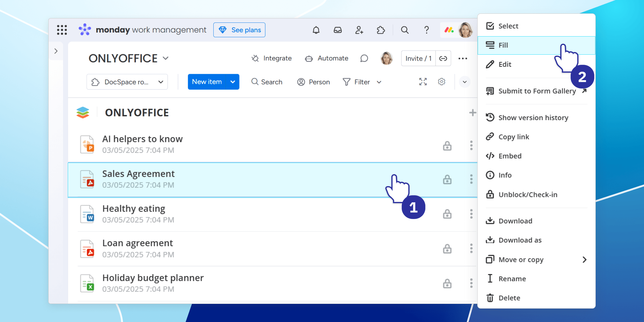Open more options for Sales Agreement
644x322 pixels.
point(471,179)
